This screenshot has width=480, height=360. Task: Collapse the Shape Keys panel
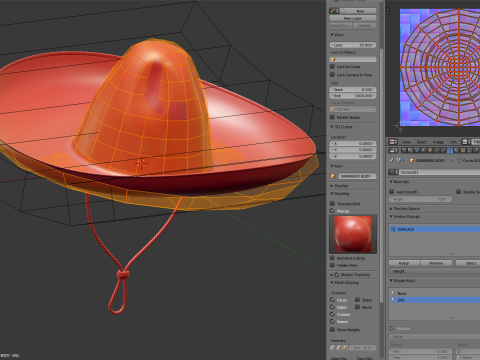391,281
